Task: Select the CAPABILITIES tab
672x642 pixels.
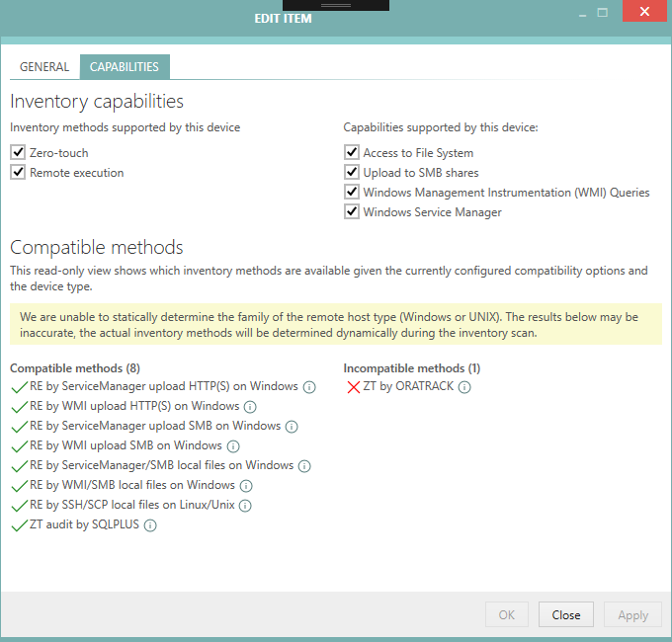Action: coord(125,67)
